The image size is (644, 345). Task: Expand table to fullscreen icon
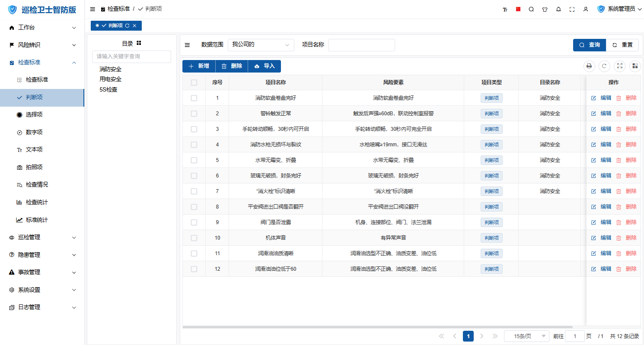[x=620, y=66]
